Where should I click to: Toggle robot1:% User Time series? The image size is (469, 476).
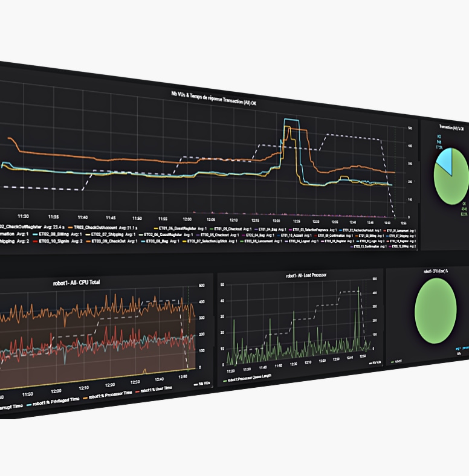pos(154,389)
